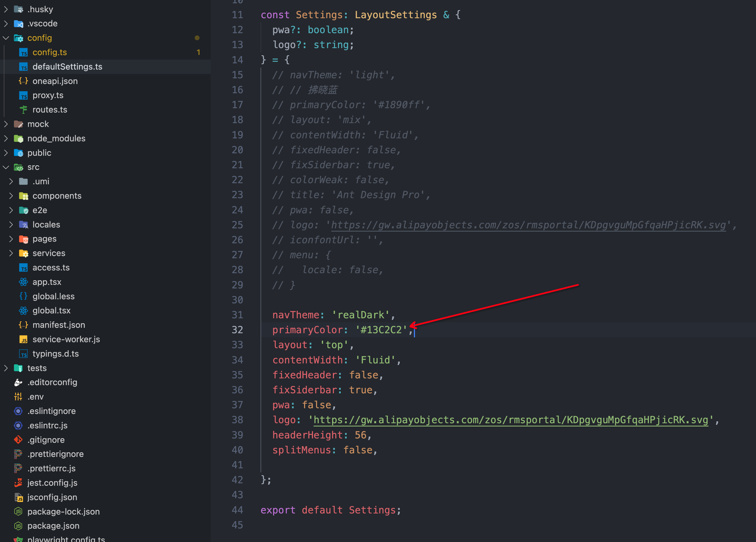Collapse the src folder
Viewport: 756px width, 542px height.
pyautogui.click(x=6, y=167)
